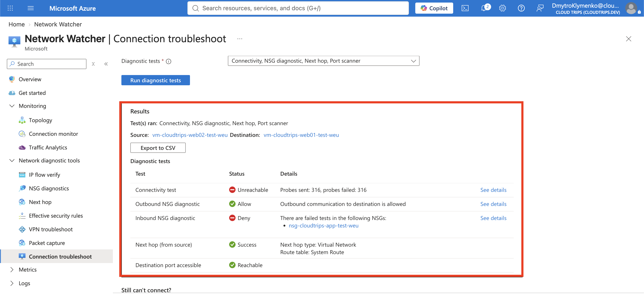Click the Effective security rules icon
The image size is (644, 298).
[22, 216]
